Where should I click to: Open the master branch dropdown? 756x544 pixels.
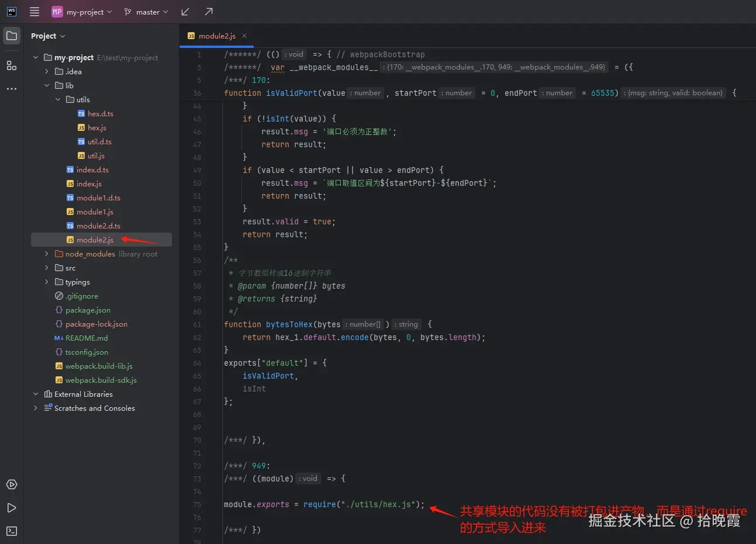pyautogui.click(x=146, y=12)
